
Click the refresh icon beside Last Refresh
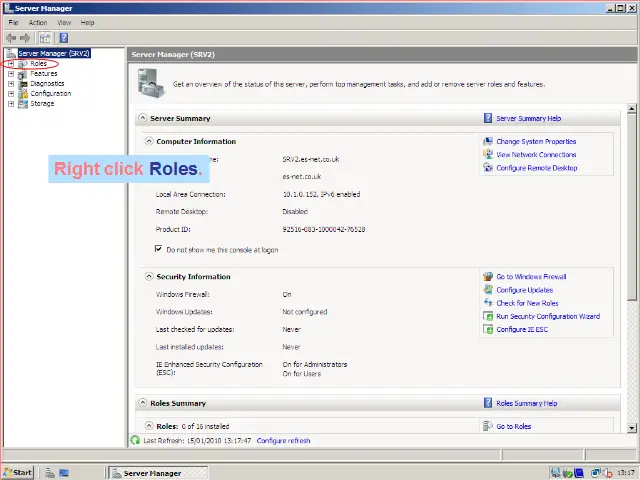pos(136,440)
